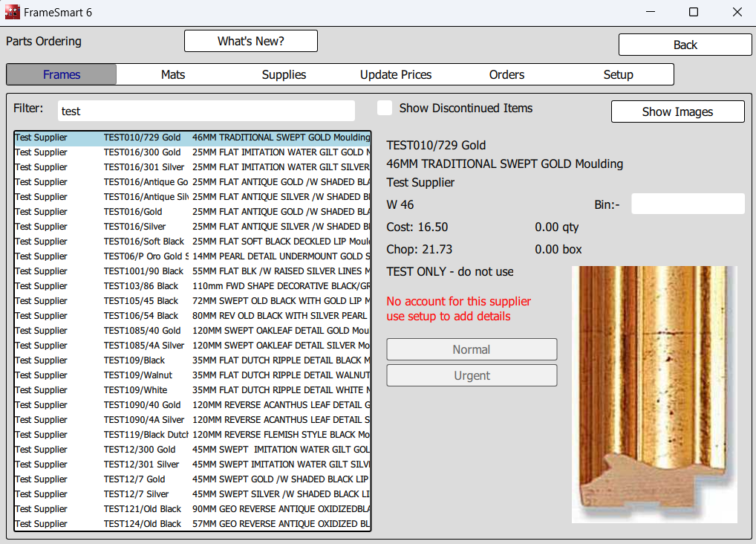The width and height of the screenshot is (756, 544).
Task: Click the Show Images button
Action: click(677, 111)
